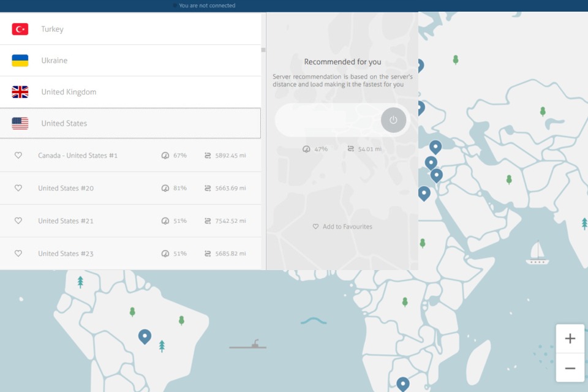Click the map pin in South America
Image resolution: width=588 pixels, height=392 pixels.
(145, 336)
